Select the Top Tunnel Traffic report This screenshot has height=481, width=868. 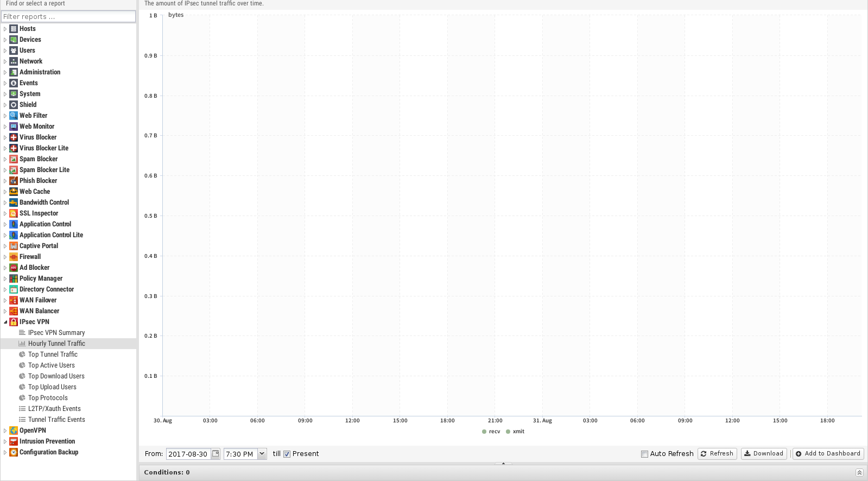53,355
